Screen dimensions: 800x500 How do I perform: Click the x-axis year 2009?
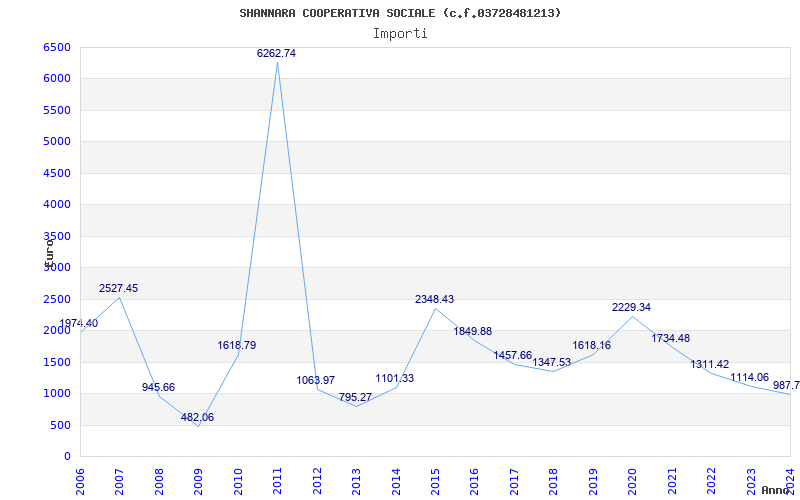[198, 481]
